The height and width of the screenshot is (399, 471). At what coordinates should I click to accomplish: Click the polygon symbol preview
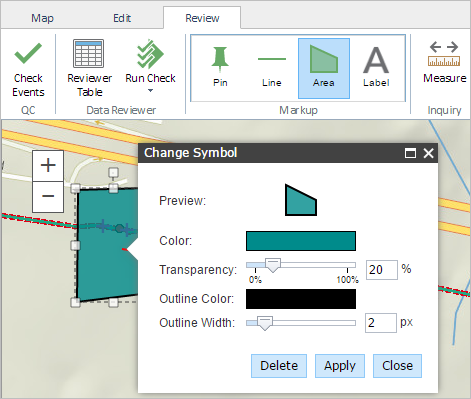[301, 200]
